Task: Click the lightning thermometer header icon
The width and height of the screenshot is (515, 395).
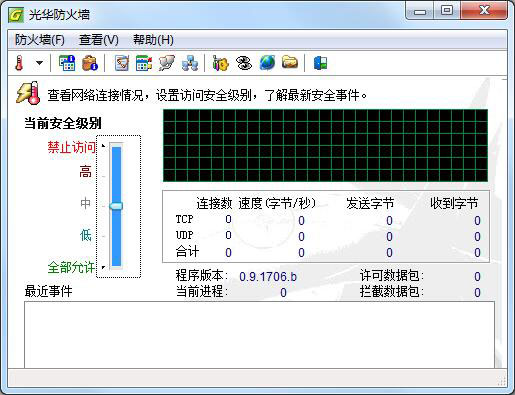Action: [x=28, y=93]
